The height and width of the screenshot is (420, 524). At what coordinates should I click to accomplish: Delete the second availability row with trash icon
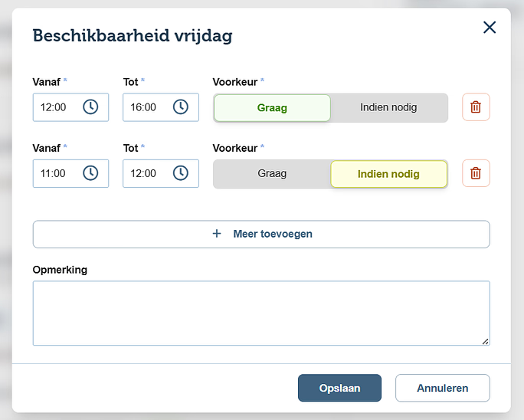(476, 173)
